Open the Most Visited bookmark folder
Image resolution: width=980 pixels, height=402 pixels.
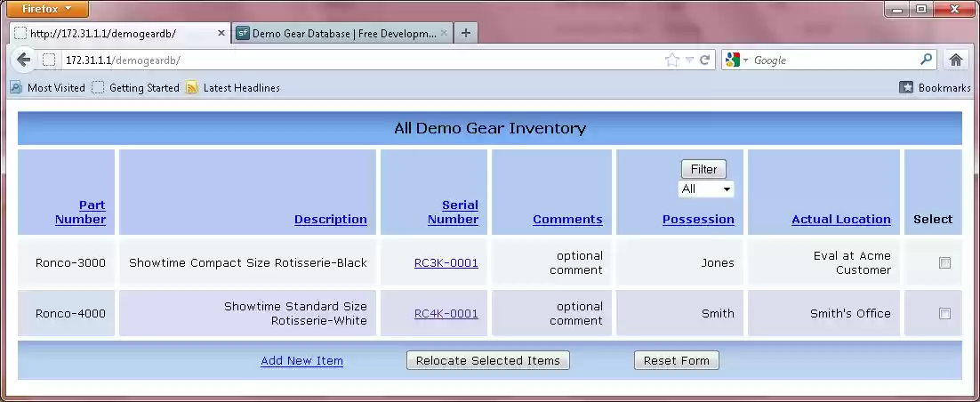pyautogui.click(x=47, y=87)
